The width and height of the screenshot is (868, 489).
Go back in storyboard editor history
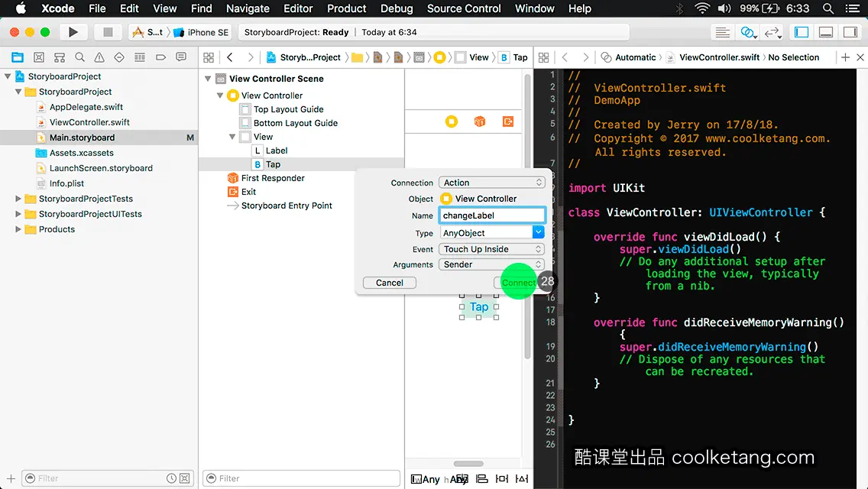pos(230,57)
